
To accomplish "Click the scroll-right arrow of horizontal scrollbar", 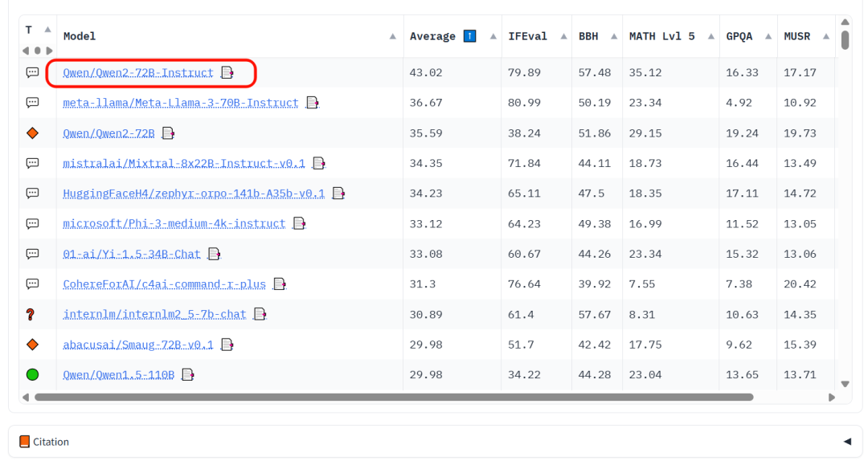I will point(832,397).
